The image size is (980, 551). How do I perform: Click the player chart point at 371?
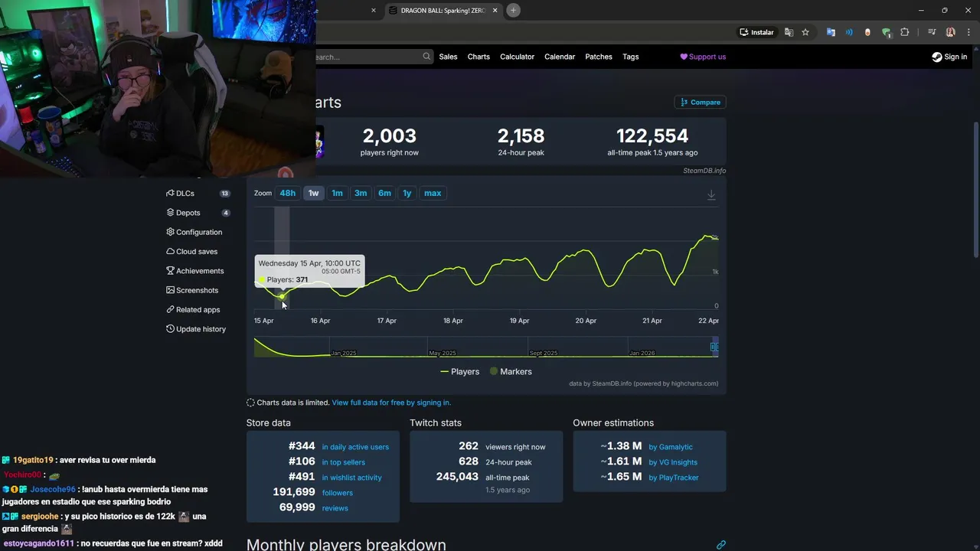(282, 296)
